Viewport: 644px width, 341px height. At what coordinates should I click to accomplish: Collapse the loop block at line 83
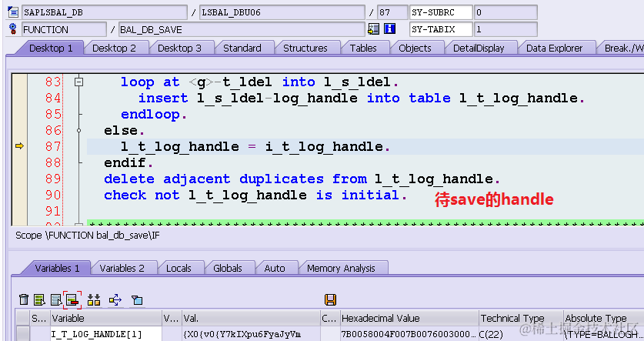[x=78, y=82]
